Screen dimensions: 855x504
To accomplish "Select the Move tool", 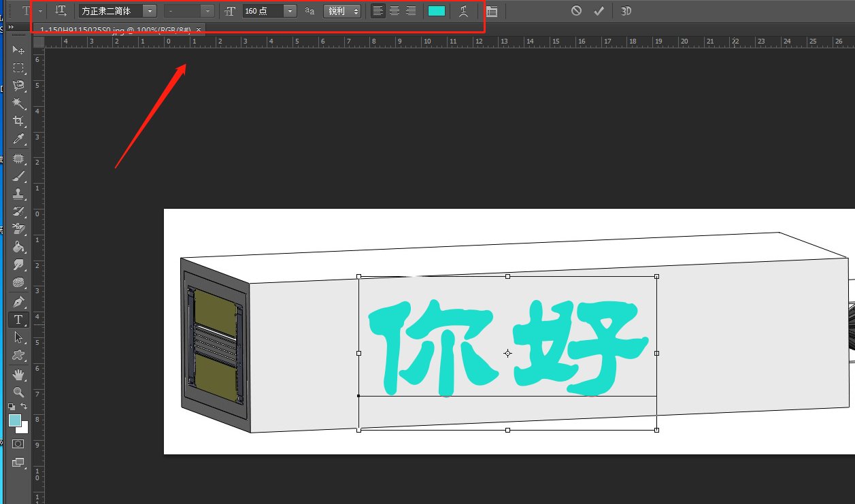I will tap(18, 50).
